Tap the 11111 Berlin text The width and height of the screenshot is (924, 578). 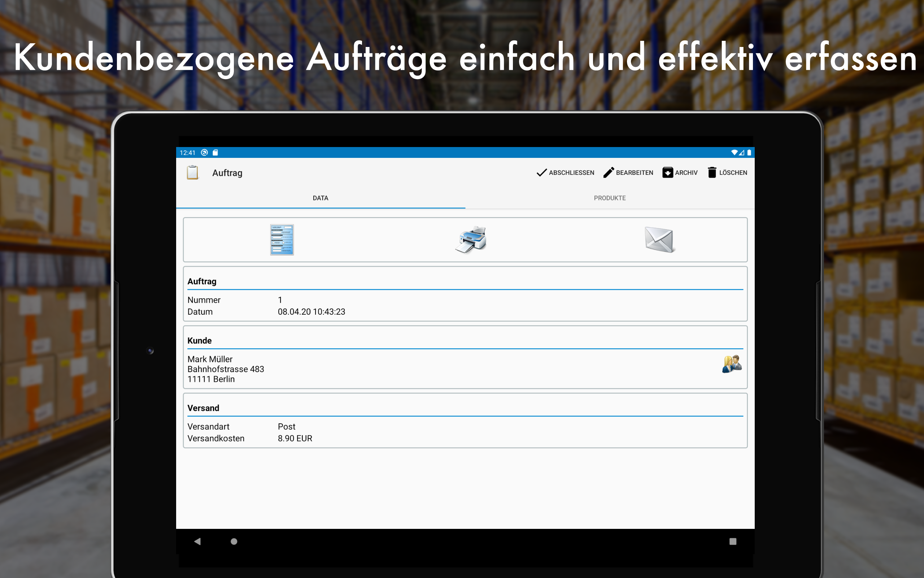pos(211,379)
